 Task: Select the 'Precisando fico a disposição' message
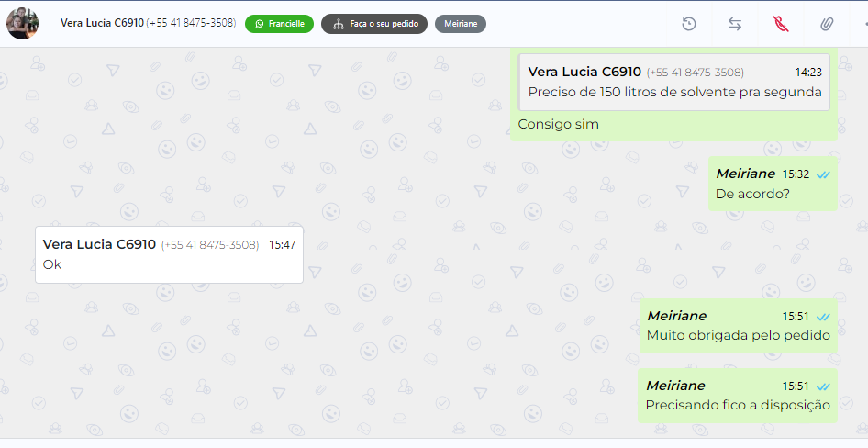tap(738, 396)
